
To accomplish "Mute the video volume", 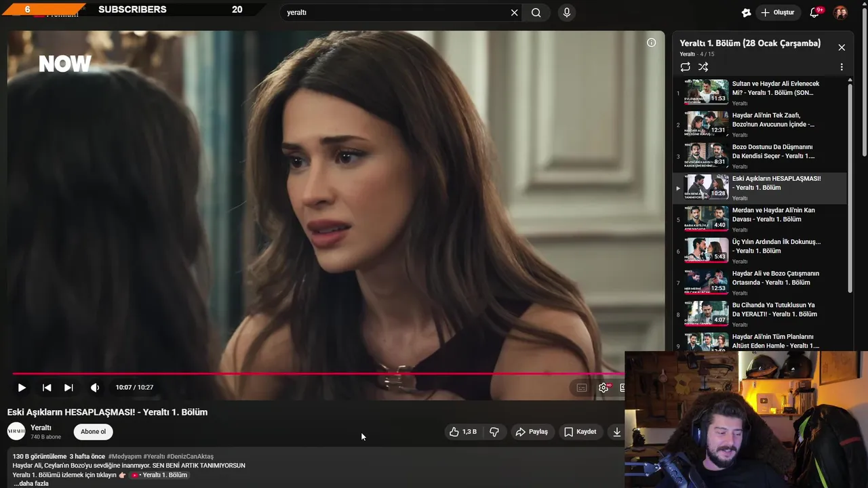I will (x=95, y=388).
